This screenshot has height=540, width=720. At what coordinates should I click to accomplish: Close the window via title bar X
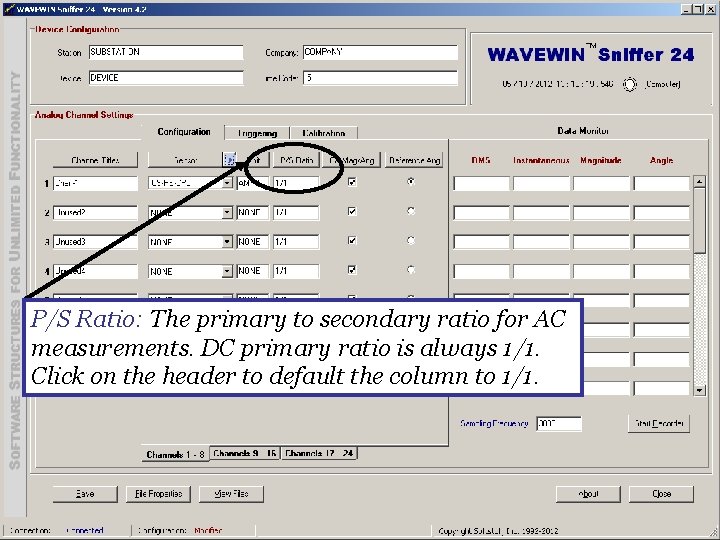710,9
